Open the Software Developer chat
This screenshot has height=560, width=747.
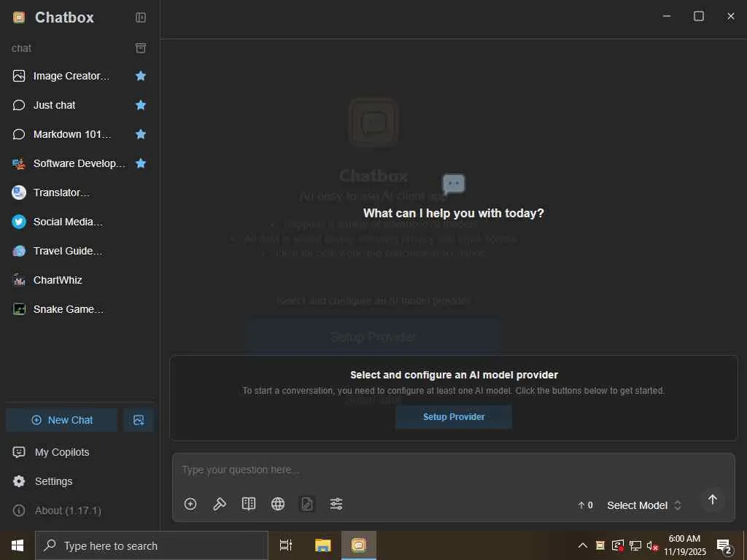click(x=79, y=163)
